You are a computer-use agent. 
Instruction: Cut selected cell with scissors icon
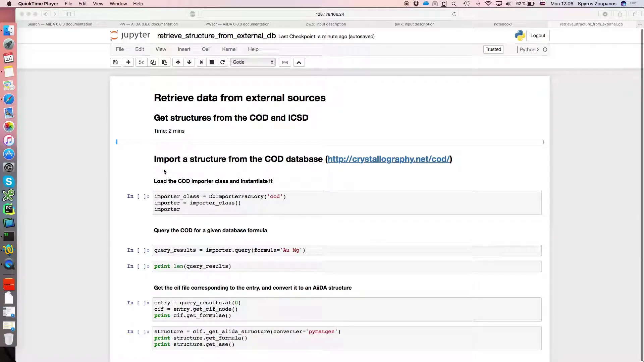click(x=142, y=62)
